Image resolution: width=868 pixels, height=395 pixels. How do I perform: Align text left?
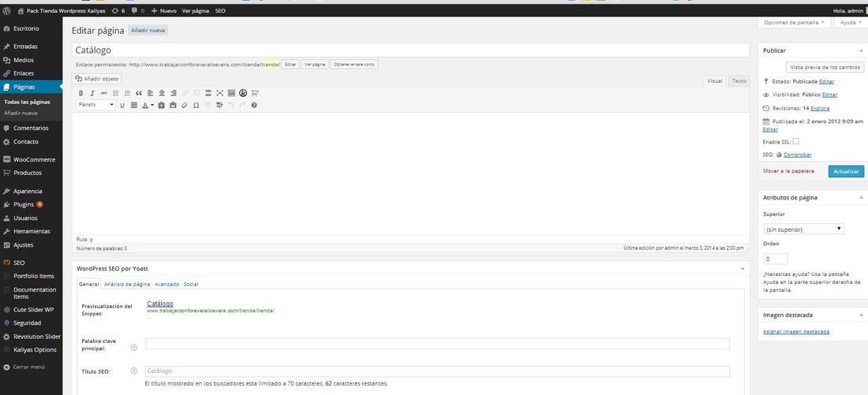click(150, 93)
